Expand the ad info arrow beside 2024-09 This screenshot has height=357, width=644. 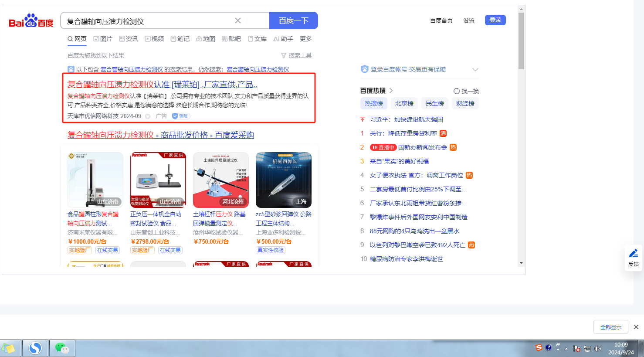pos(148,116)
